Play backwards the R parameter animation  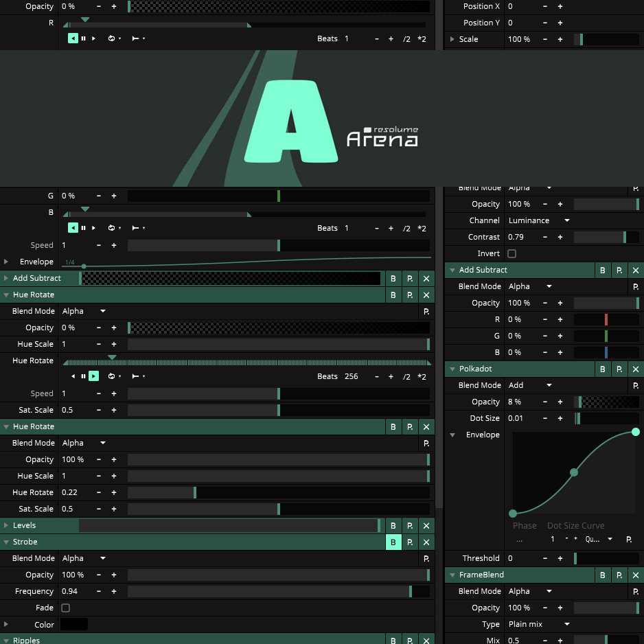tap(73, 38)
